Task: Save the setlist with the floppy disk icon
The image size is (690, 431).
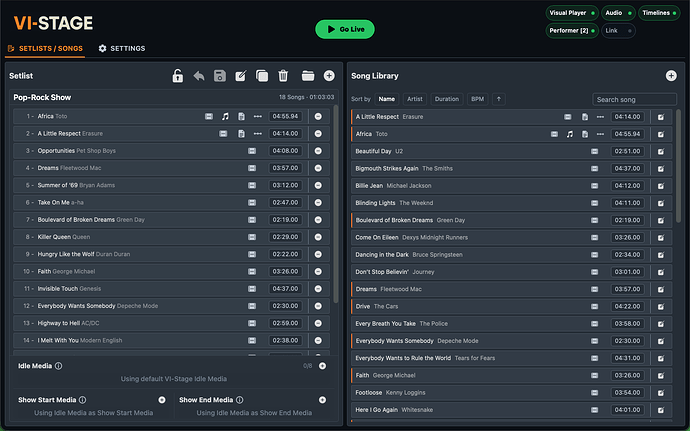Action: [x=220, y=76]
